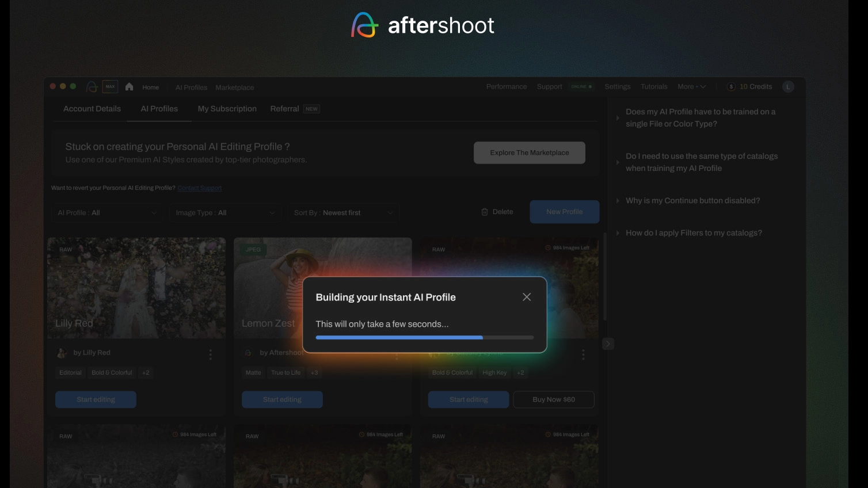
Task: Switch to the My Subscription tab
Action: [x=227, y=109]
